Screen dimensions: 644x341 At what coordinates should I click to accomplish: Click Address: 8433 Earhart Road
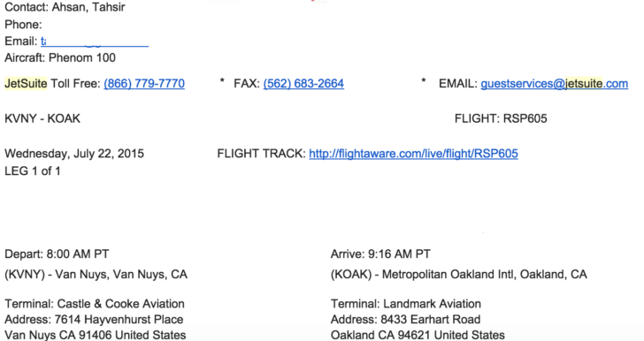pos(405,319)
